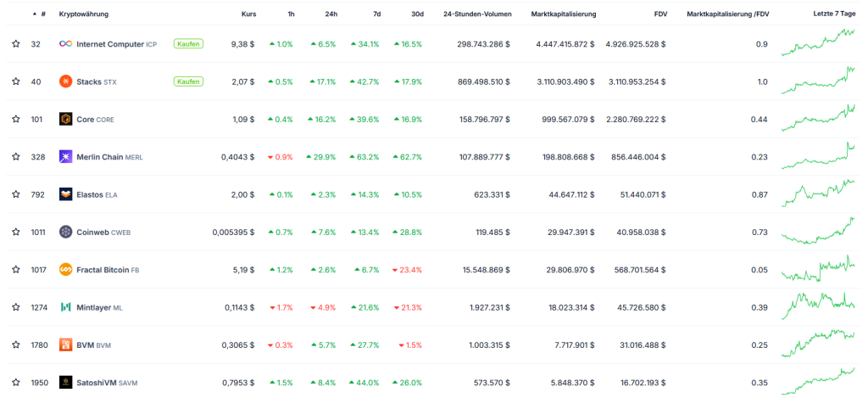Open the BVM coin page link

click(x=93, y=345)
